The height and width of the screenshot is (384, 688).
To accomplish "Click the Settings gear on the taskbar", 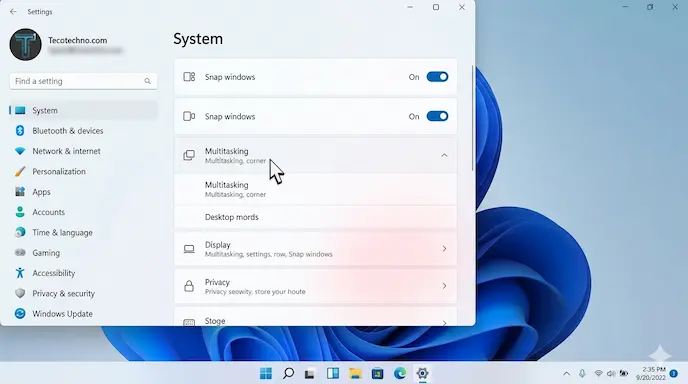I will point(422,373).
